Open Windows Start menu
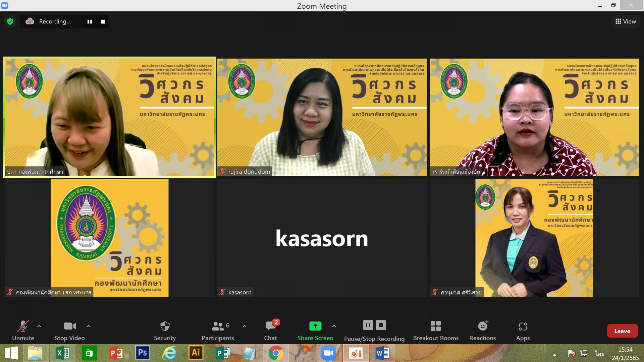This screenshot has width=644, height=362. pos(11,353)
